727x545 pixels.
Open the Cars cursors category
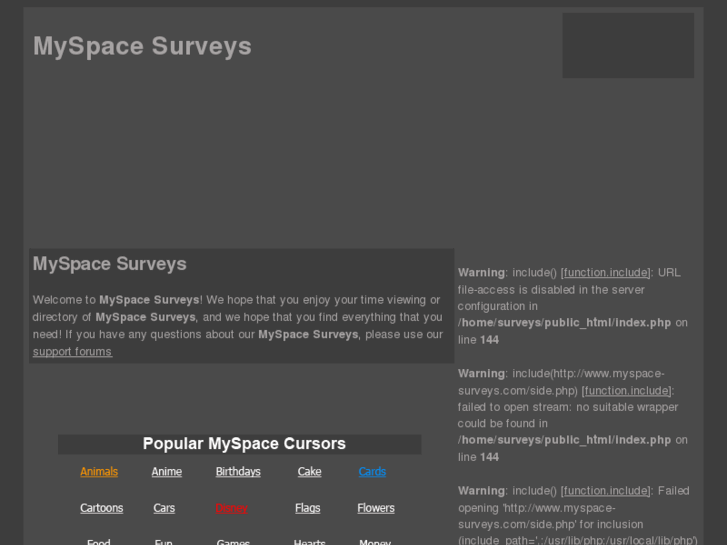pos(164,508)
